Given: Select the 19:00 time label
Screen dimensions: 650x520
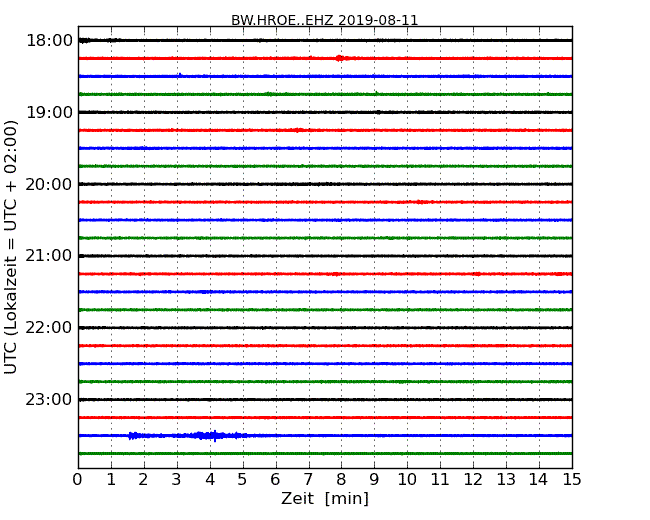Looking at the screenshot, I should coord(49,112).
